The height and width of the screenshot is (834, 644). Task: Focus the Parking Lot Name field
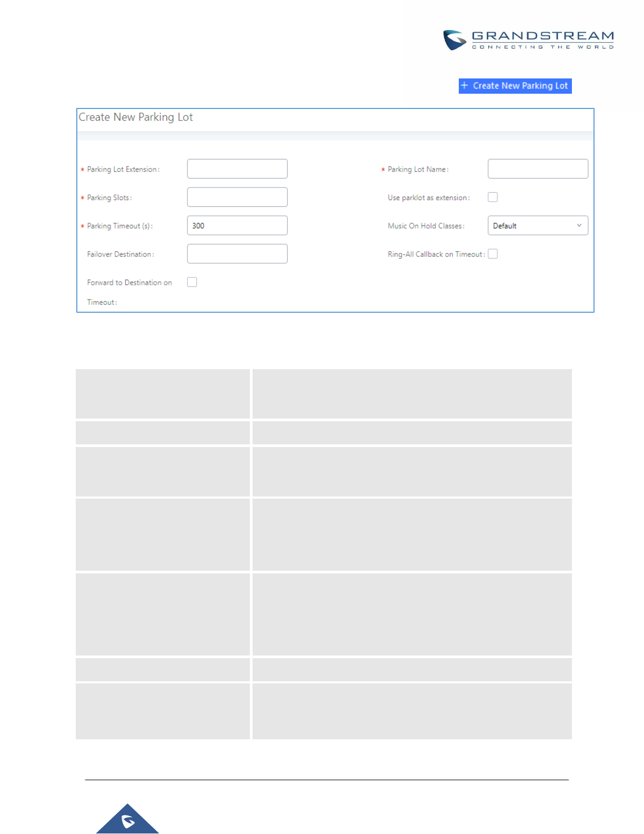click(538, 169)
